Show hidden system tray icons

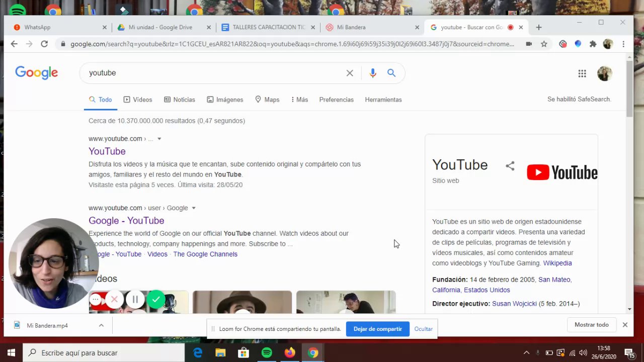[x=526, y=353]
